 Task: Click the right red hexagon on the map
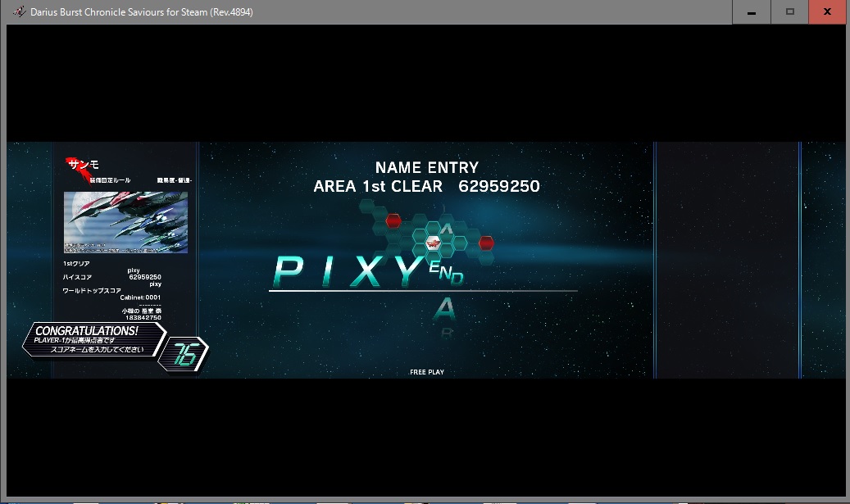point(486,243)
